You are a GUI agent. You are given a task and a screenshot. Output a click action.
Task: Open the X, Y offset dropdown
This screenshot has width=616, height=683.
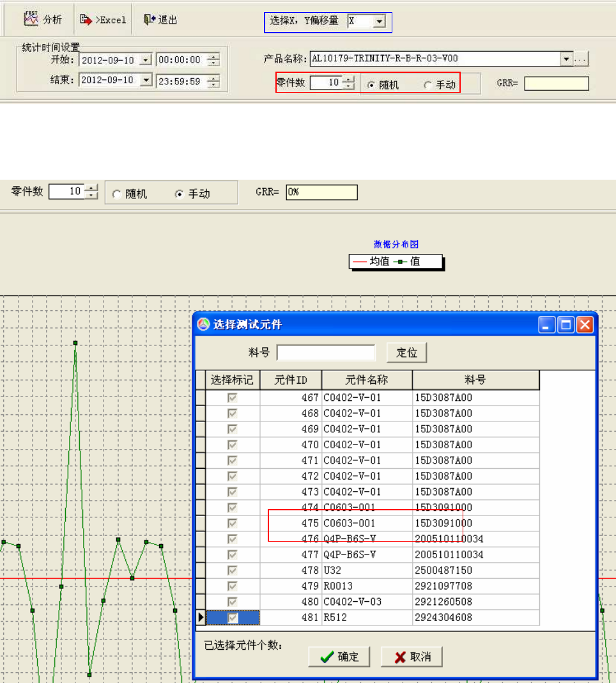[380, 22]
